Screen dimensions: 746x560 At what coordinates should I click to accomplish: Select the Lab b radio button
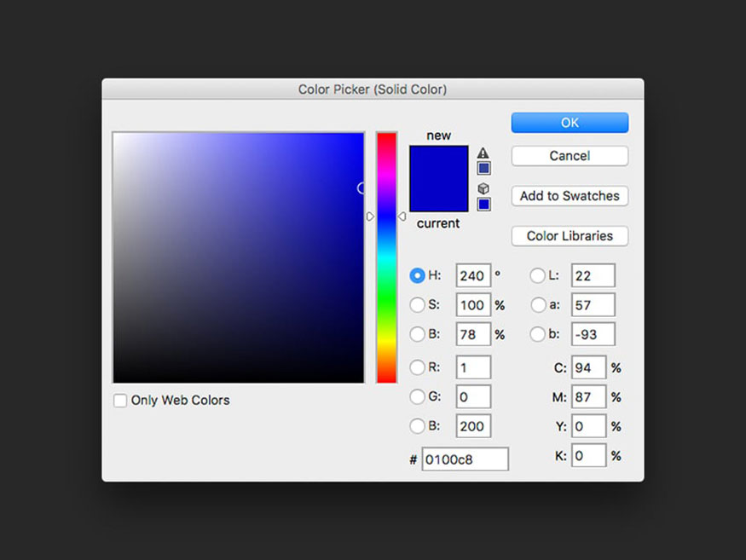(538, 334)
